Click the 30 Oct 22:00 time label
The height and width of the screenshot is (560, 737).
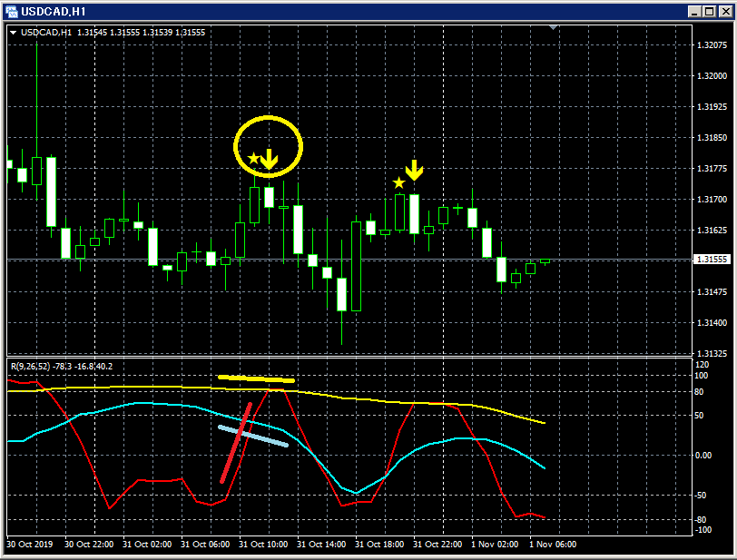tap(89, 544)
